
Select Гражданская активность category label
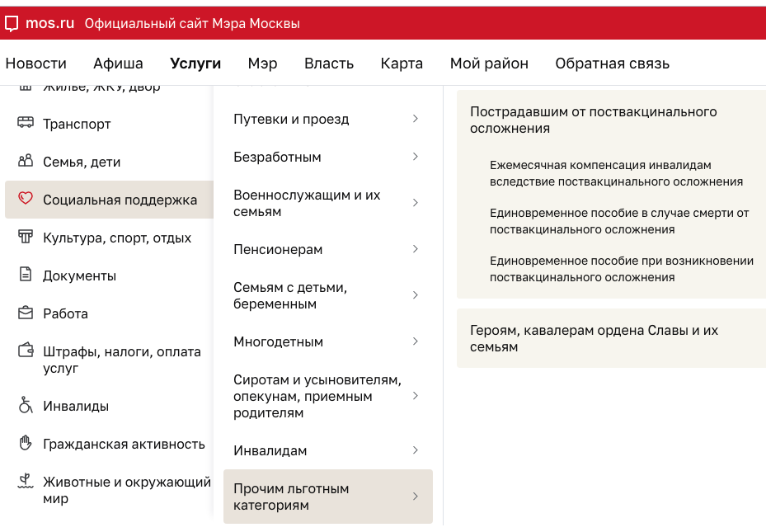(x=124, y=444)
